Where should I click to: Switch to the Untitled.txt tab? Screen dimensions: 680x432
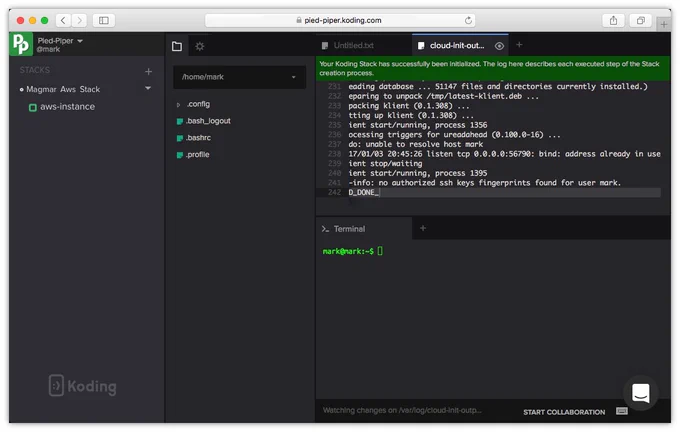(353, 45)
